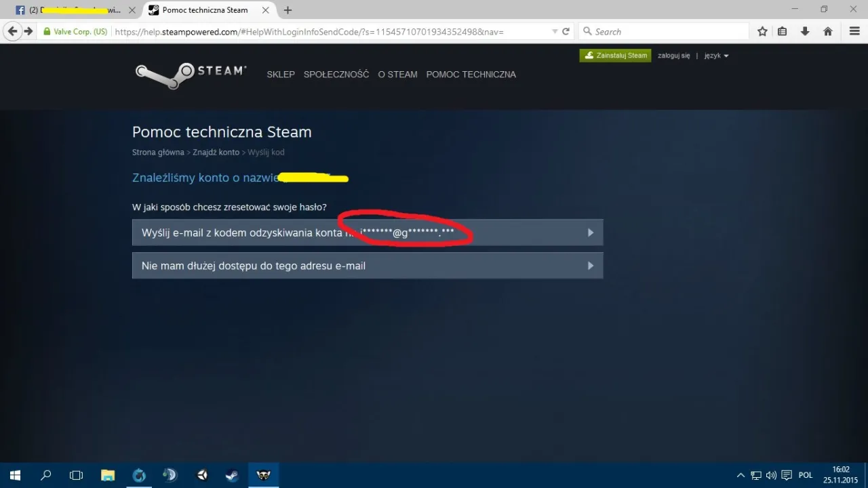This screenshot has width=868, height=488.
Task: Open Steam app from the taskbar
Action: (232, 475)
